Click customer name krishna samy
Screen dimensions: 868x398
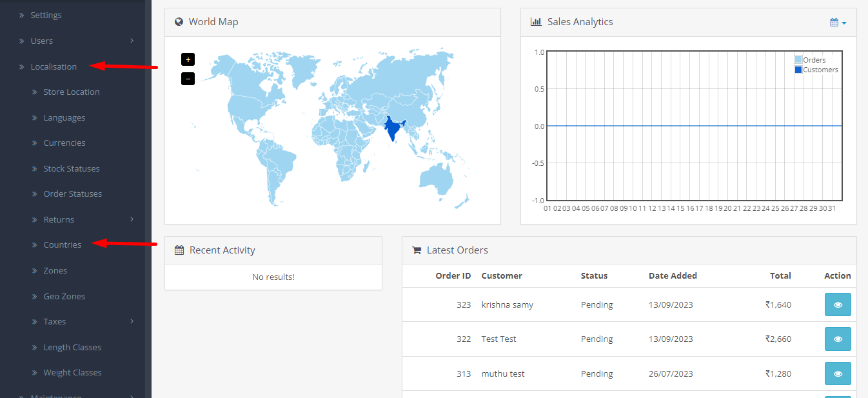(x=508, y=304)
